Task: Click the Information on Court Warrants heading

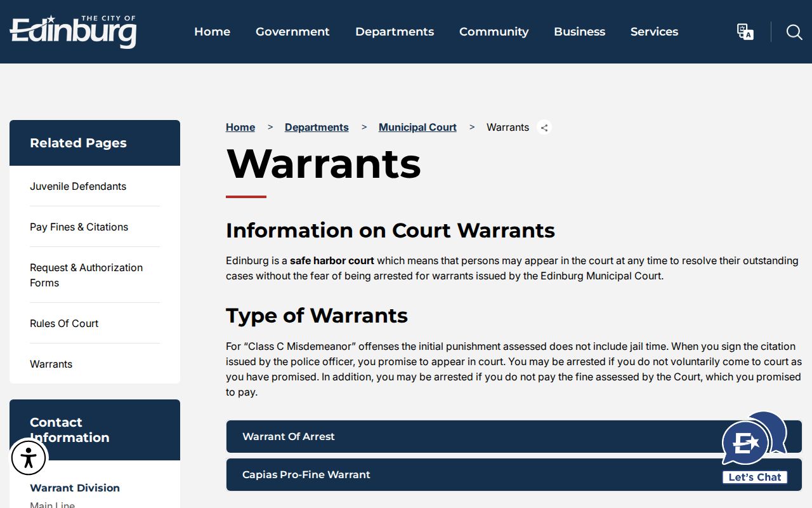Action: (390, 230)
